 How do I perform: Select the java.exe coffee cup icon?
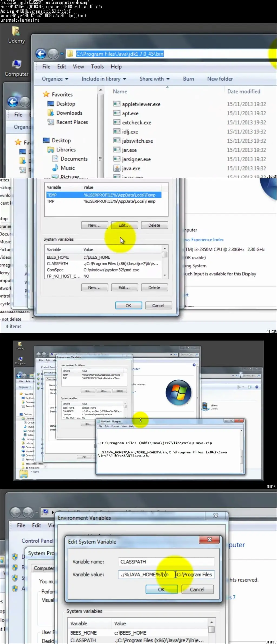[117, 168]
